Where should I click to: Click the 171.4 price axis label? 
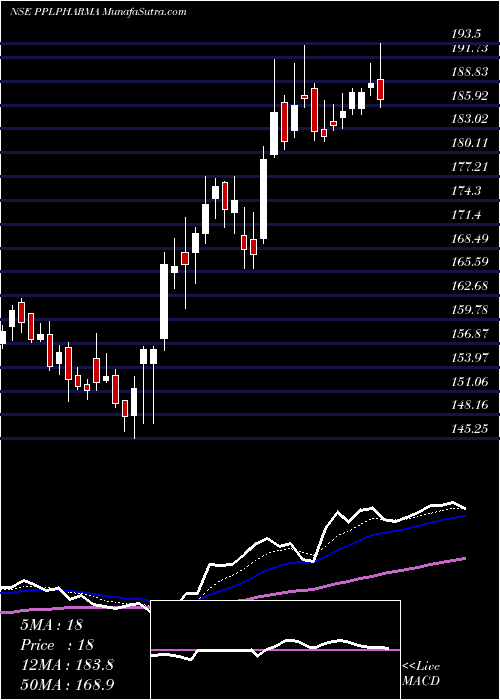[x=466, y=215]
